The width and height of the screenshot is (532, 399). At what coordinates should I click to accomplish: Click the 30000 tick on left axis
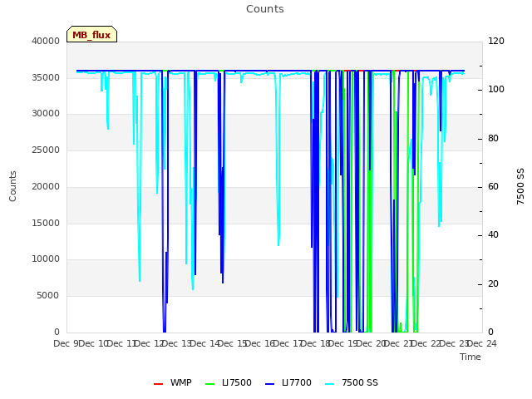(x=46, y=113)
